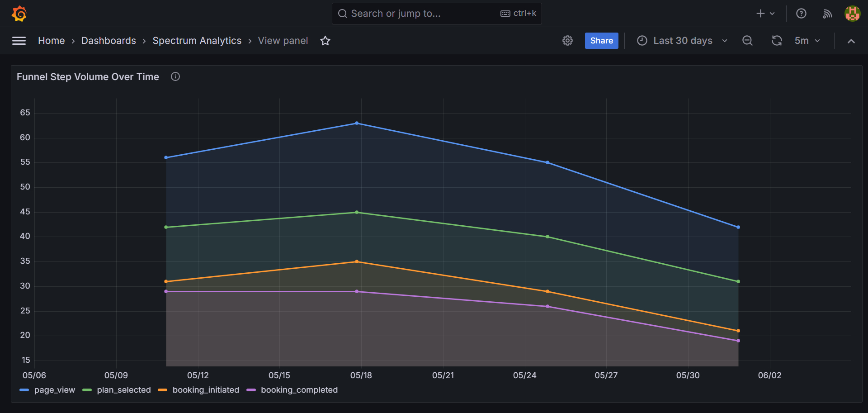Screen dimensions: 868x413
Task: Toggle the page_view legend series
Action: tap(54, 390)
